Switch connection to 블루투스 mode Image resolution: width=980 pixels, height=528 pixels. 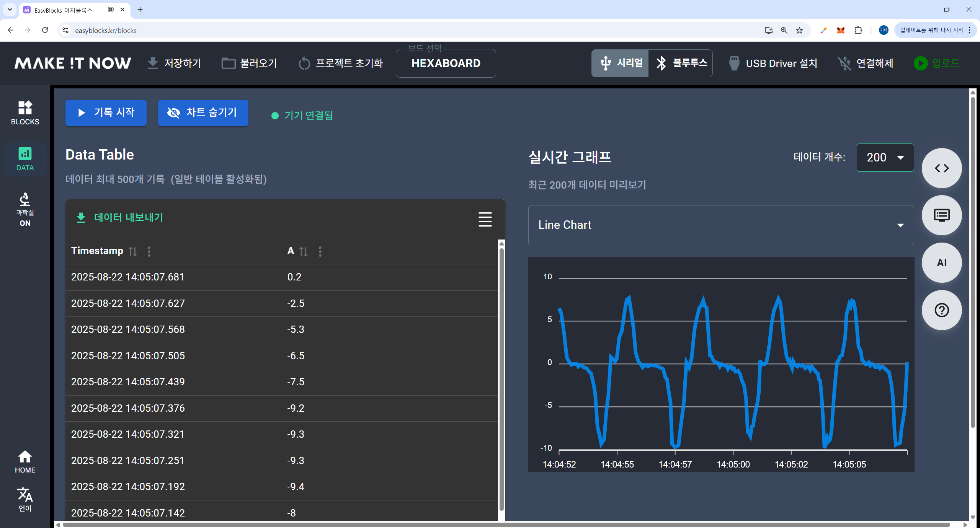(x=681, y=63)
